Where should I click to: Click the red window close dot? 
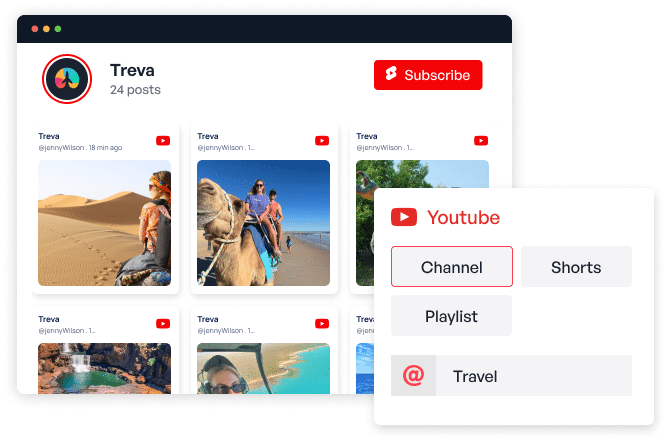(33, 29)
